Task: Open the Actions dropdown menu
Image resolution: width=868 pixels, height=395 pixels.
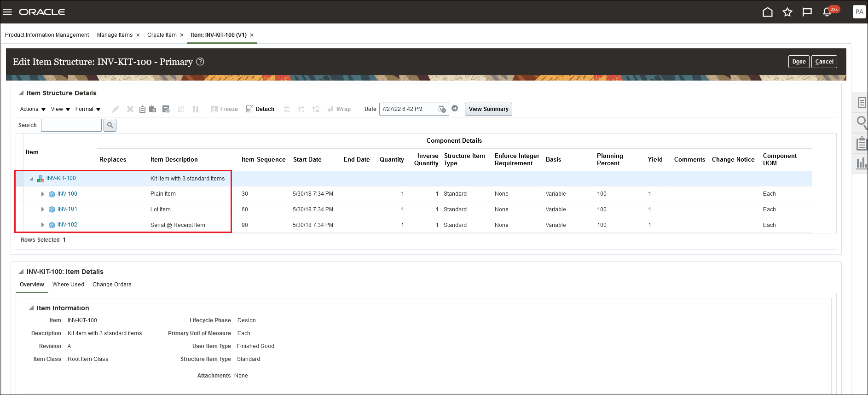Action: (33, 109)
